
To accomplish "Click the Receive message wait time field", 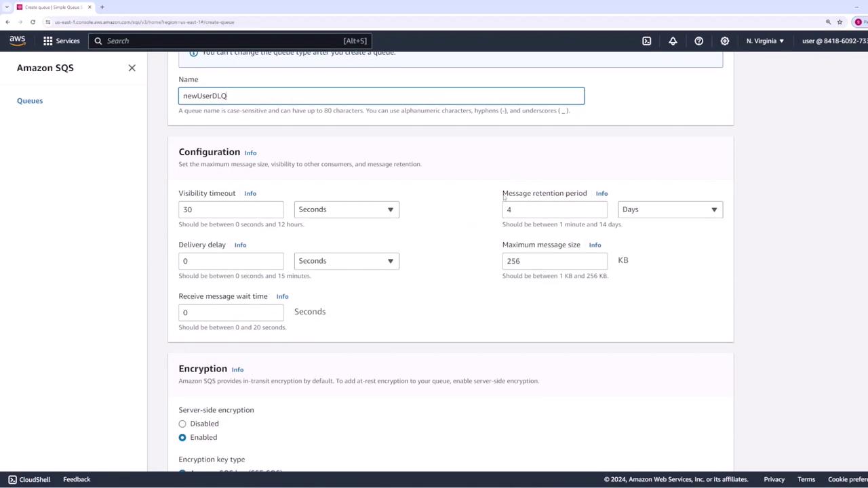I will click(x=231, y=312).
